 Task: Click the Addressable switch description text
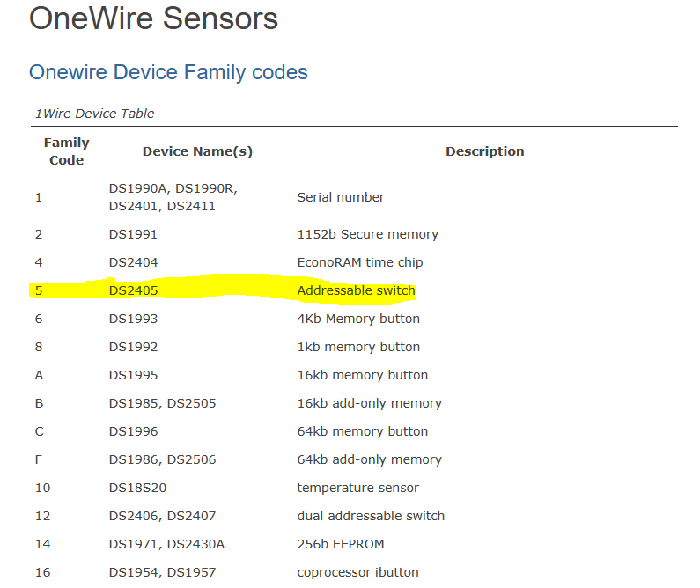coord(356,290)
